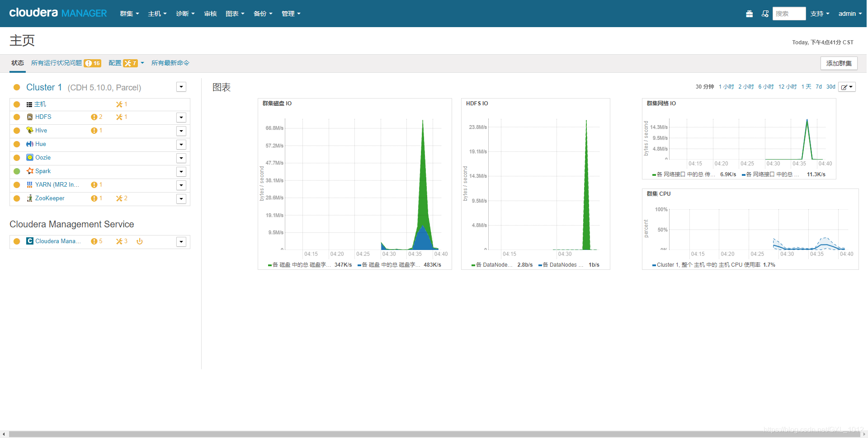868x438 pixels.
Task: Open ZooKeeper configuration wrench issues
Action: [122, 198]
